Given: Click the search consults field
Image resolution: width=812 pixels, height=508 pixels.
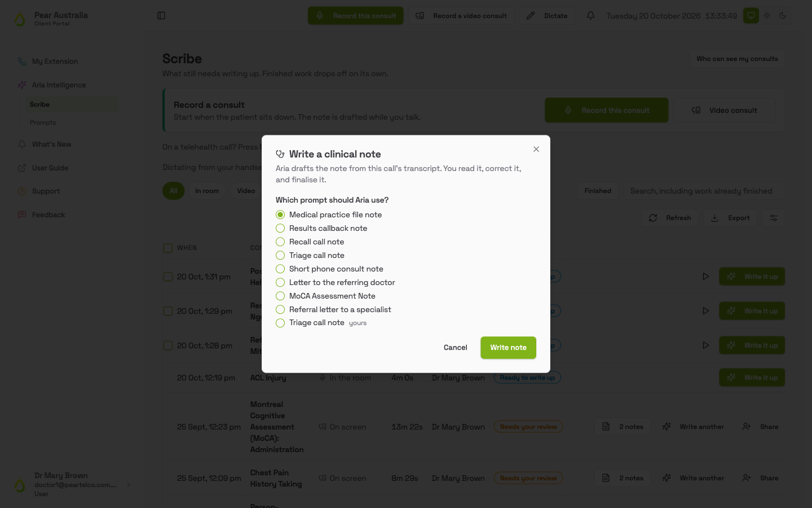Looking at the screenshot, I should [704, 191].
